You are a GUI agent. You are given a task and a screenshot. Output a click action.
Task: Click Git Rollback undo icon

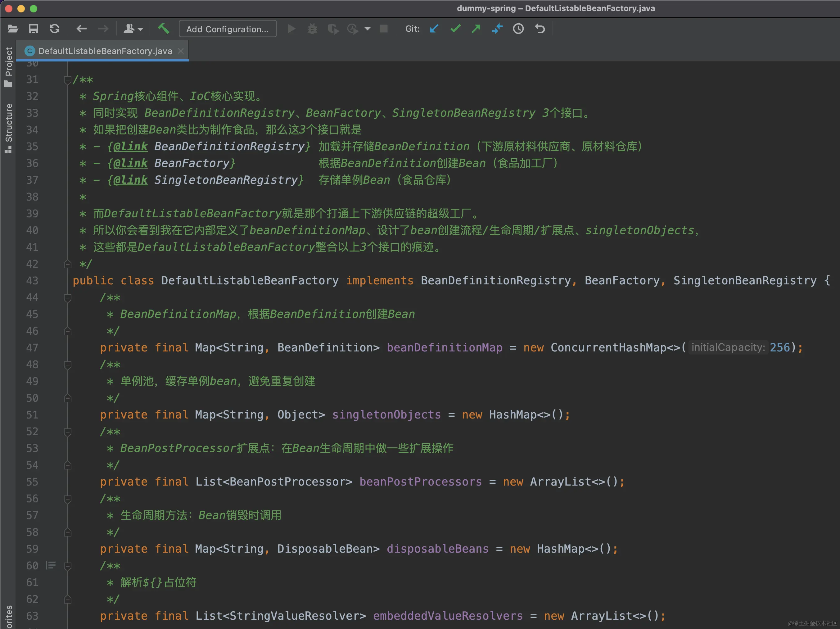(x=540, y=29)
